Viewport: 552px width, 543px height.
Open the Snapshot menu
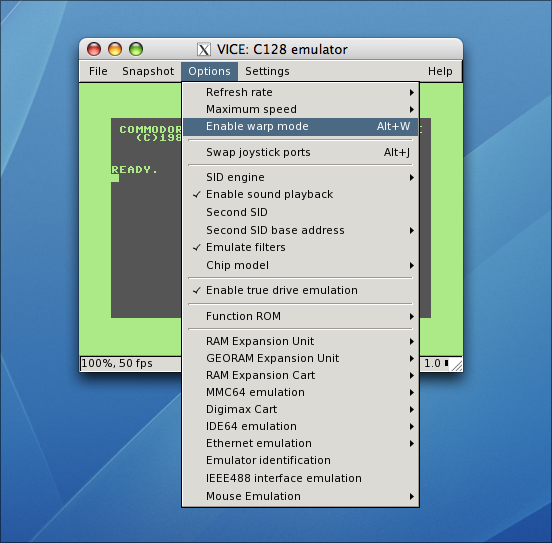(x=148, y=71)
